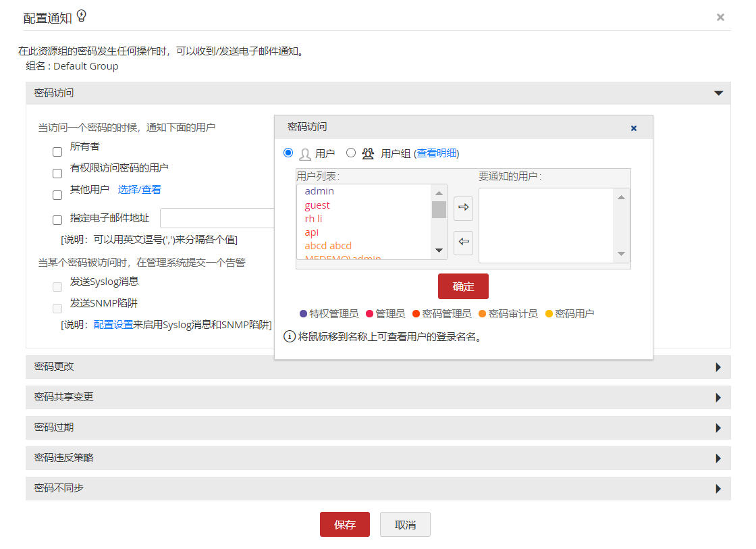The image size is (756, 549).
Task: Select the 用户组 radio button
Action: (x=351, y=153)
